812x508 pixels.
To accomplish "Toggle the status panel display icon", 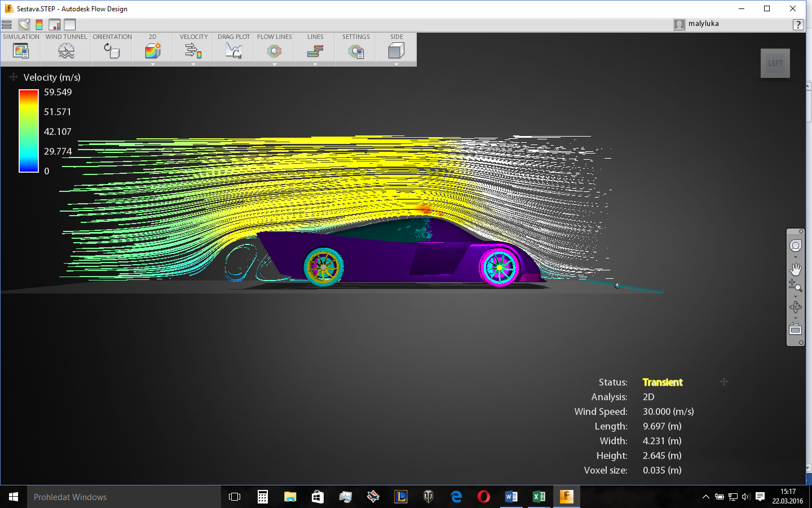I will [x=55, y=24].
